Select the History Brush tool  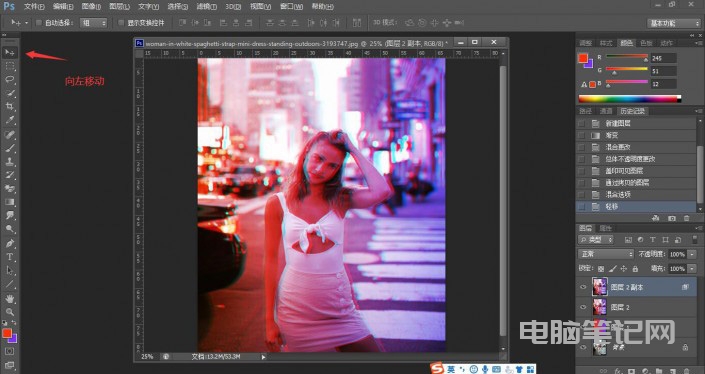pyautogui.click(x=10, y=175)
